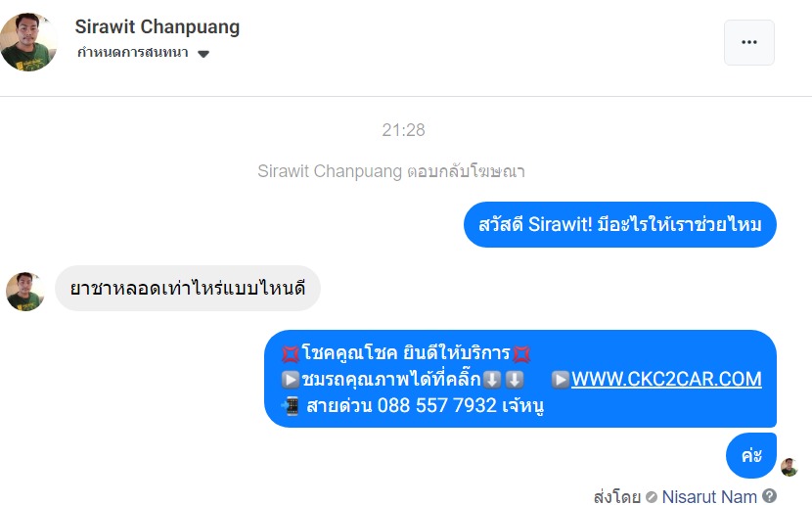Click the circular icon before Nisarut Nam

pyautogui.click(x=652, y=497)
